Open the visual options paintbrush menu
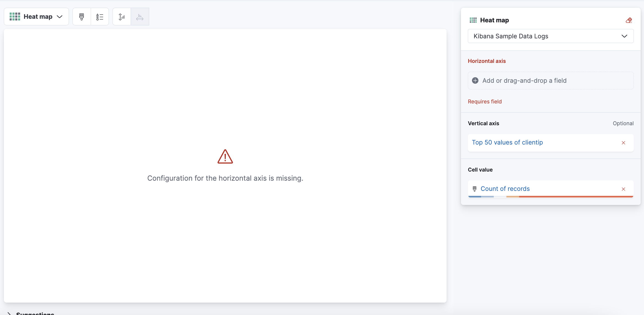This screenshot has height=315, width=644. (x=82, y=17)
